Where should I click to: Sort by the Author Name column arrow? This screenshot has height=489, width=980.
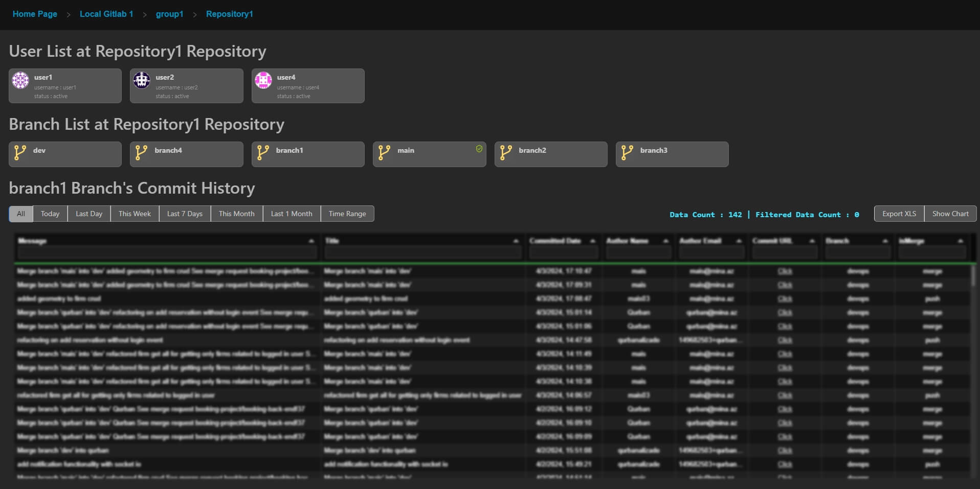point(666,241)
